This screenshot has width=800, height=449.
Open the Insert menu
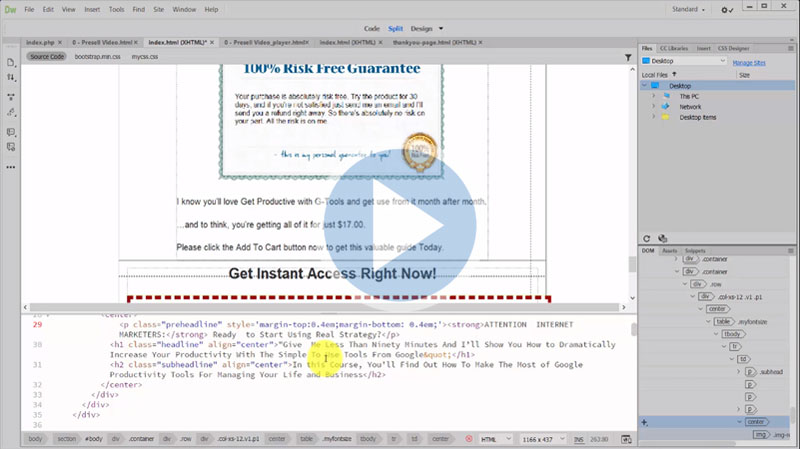92,9
